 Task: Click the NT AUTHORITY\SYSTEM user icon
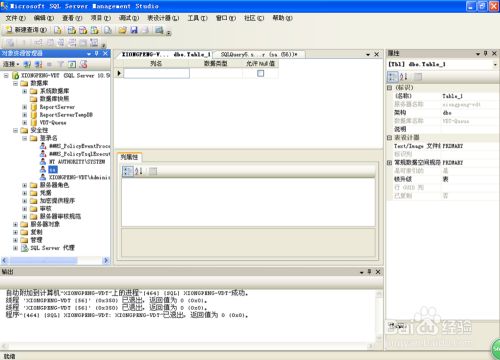pyautogui.click(x=43, y=162)
